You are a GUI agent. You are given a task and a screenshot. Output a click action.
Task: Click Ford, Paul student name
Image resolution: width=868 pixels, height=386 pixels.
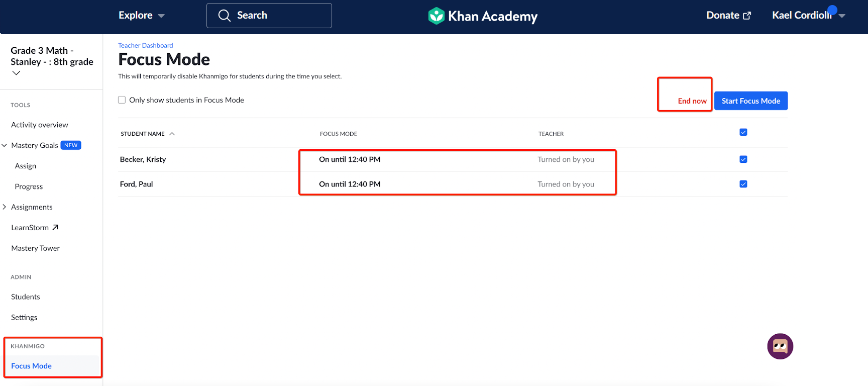pyautogui.click(x=137, y=184)
